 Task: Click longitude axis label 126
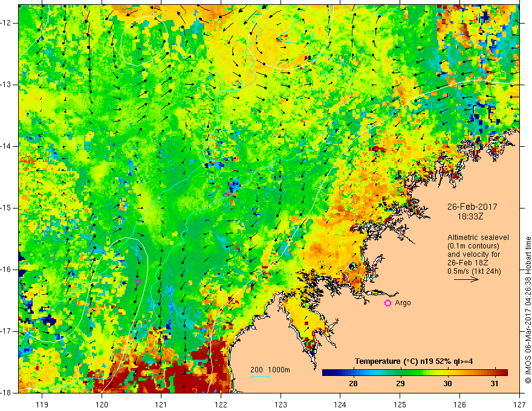(459, 404)
